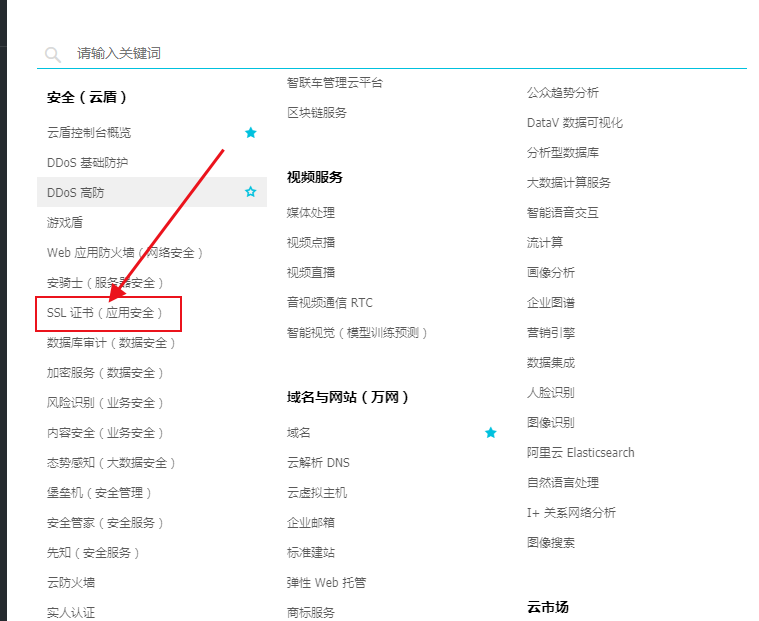Open 图像搜索
Viewport: 759px width, 621px height.
(551, 543)
